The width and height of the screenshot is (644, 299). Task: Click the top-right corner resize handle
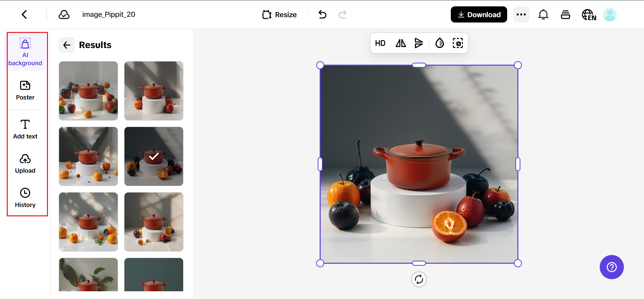518,65
